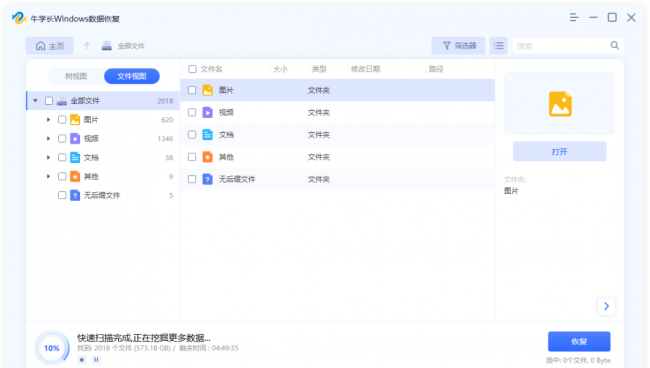Click the 恢复 recover button
Image resolution: width=650 pixels, height=368 pixels.
pyautogui.click(x=579, y=341)
